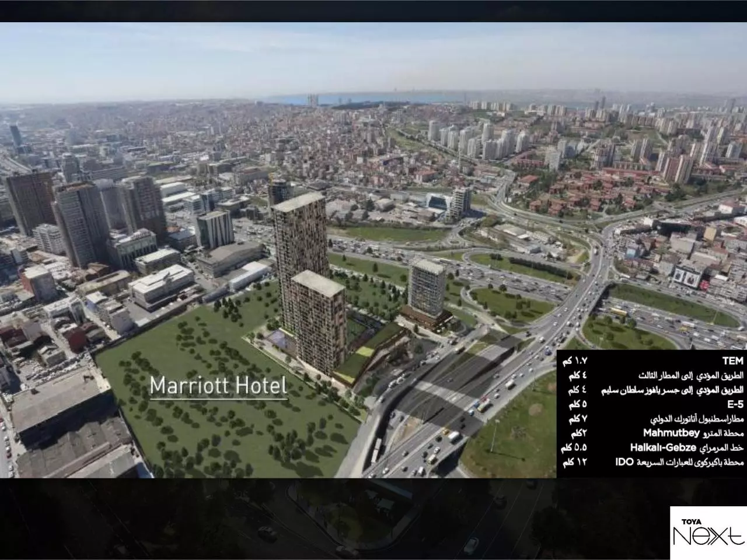
Task: Select the ٢كلم distance for Mahmutbey
Action: pos(578,433)
